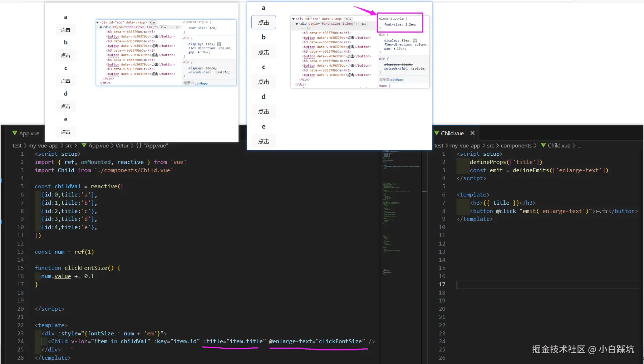This screenshot has width=644, height=364.
Task: Toggle flex badge on div#app in 1em DevTools
Action: (153, 22)
